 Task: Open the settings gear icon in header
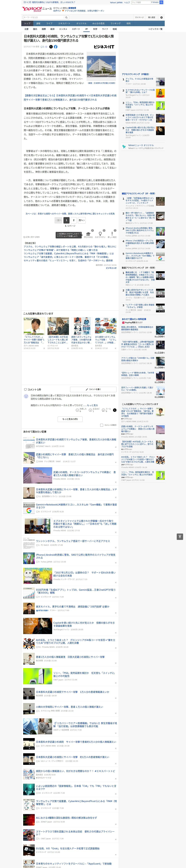tap(161, 18)
